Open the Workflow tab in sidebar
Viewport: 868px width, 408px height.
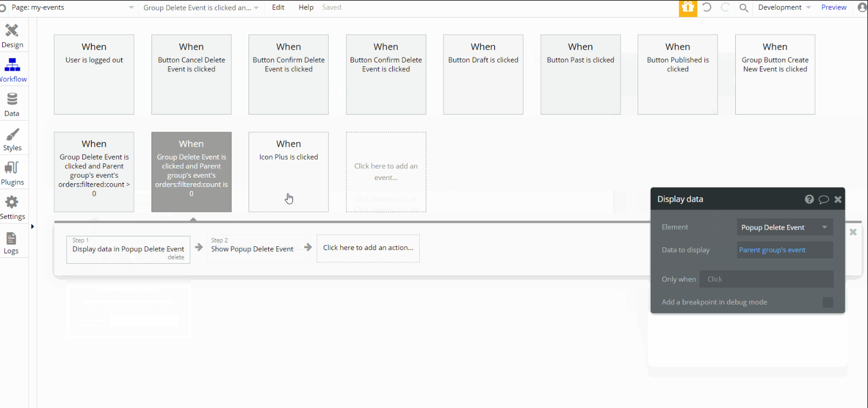(12, 71)
